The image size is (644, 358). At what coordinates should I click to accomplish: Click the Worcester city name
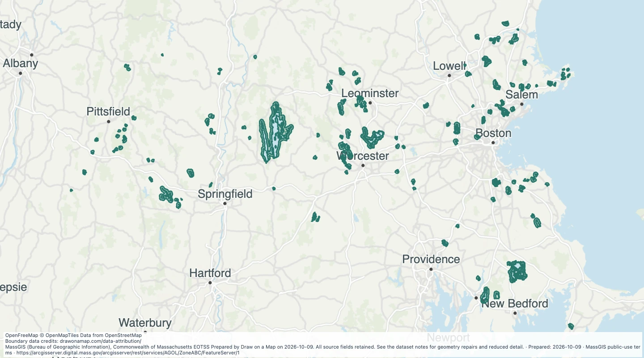[x=363, y=156]
